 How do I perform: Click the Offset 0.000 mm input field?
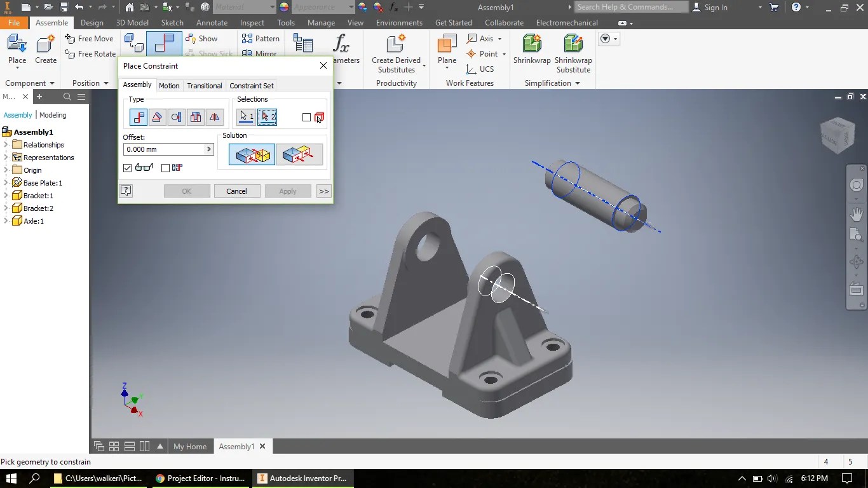pyautogui.click(x=164, y=149)
